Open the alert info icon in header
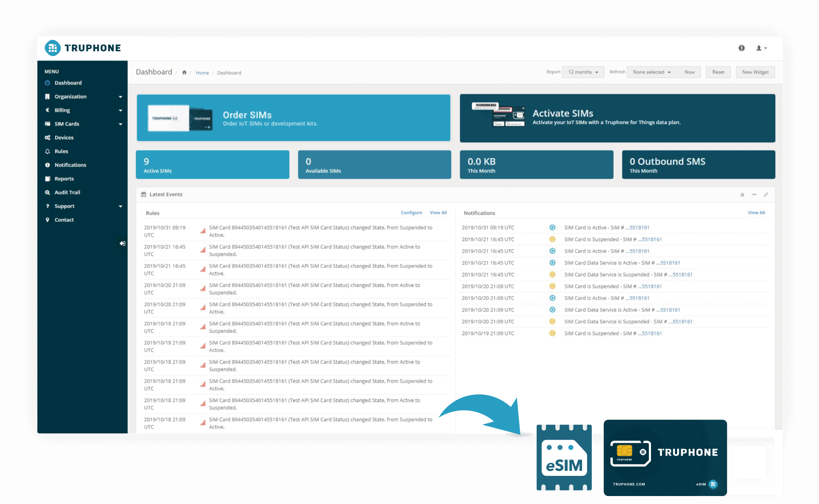The width and height of the screenshot is (819, 504). (x=742, y=48)
